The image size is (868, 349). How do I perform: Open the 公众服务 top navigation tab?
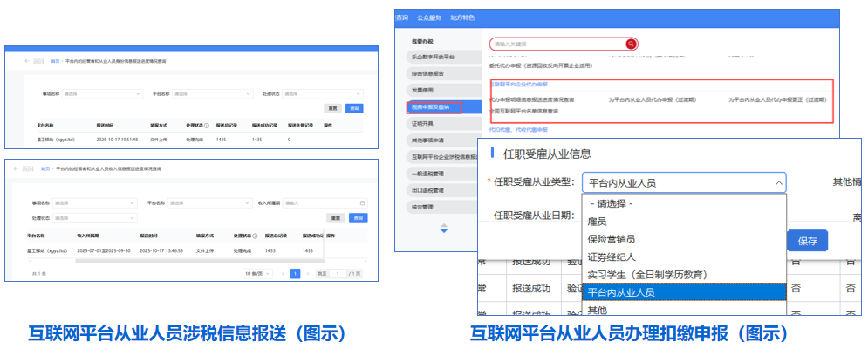point(431,17)
